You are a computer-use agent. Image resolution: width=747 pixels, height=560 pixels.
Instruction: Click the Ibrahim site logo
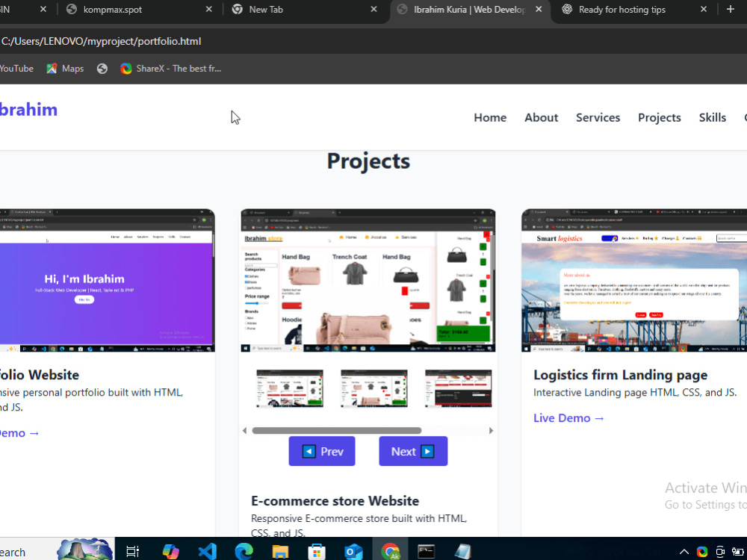(x=28, y=110)
